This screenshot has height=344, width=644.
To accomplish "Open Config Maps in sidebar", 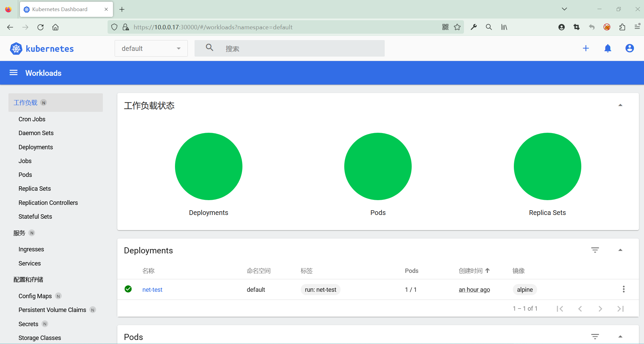I will 35,296.
